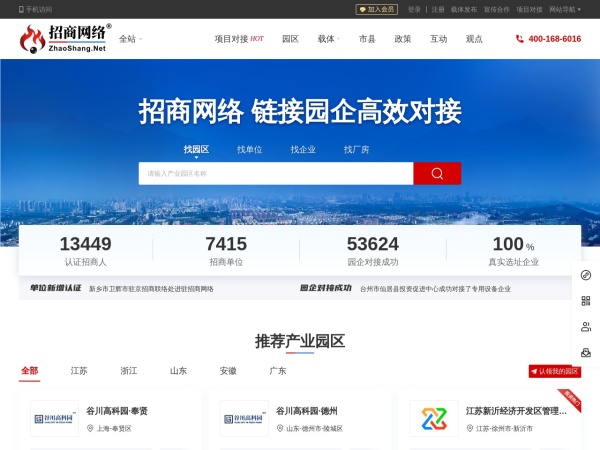Click the location pin for 江苏-徐州市-新沂市
600x450 pixels.
(x=470, y=428)
